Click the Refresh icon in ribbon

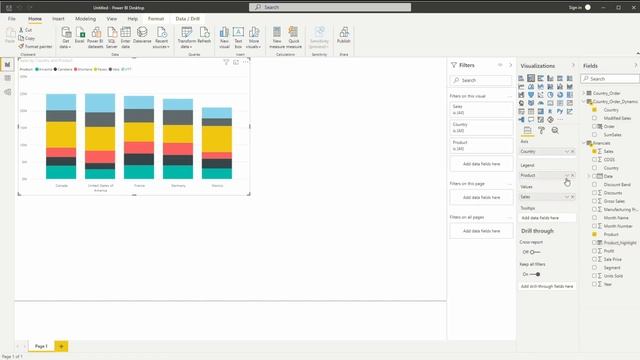click(204, 36)
